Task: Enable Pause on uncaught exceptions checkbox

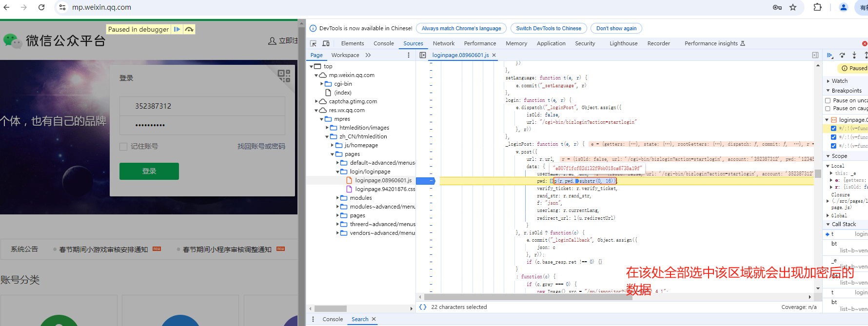Action: (x=828, y=100)
